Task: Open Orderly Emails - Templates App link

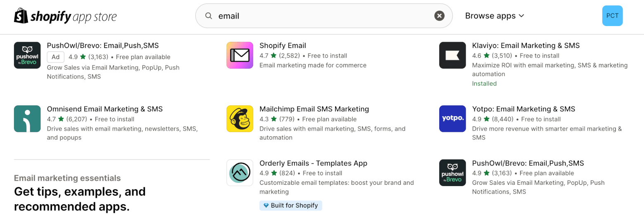Action: click(x=313, y=163)
